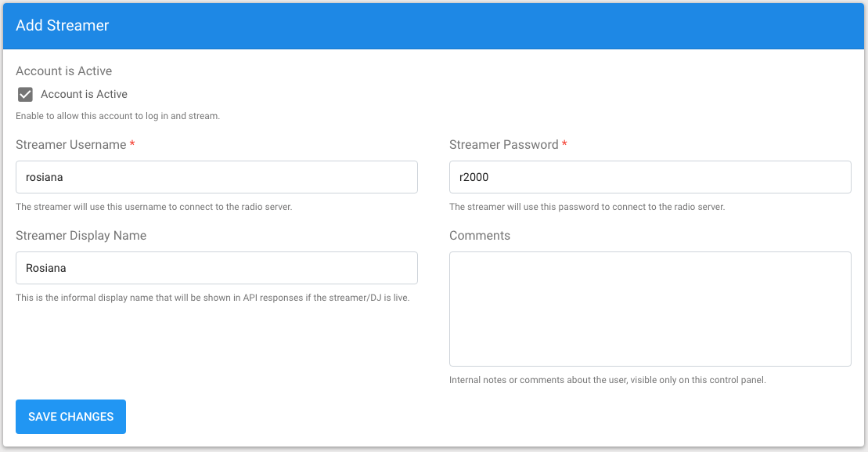Click the display name help text mentioning API responses
Viewport: 868px width, 452px height.
213,298
